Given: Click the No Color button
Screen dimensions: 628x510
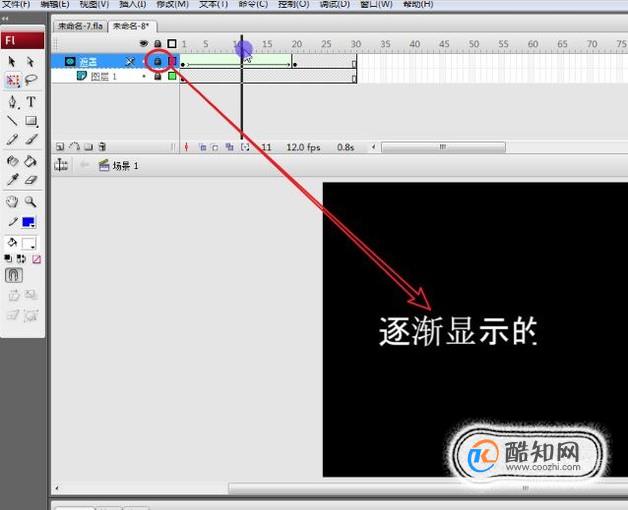Looking at the screenshot, I should (36, 259).
